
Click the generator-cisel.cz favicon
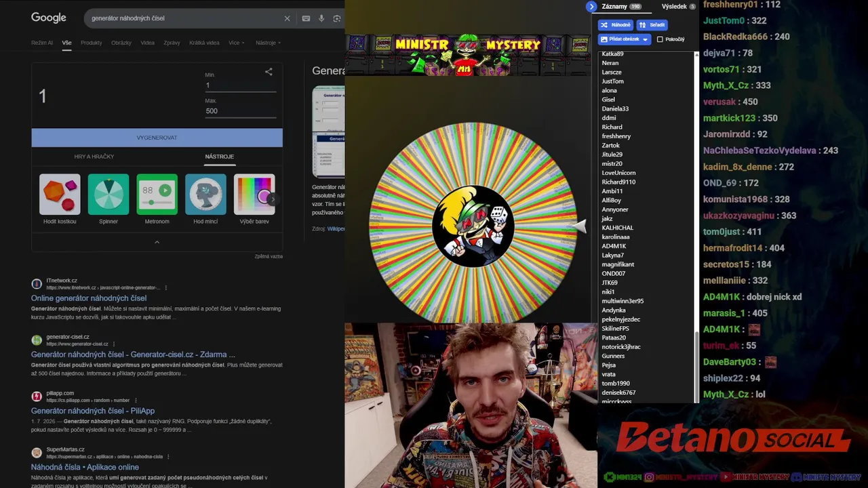[x=37, y=340]
